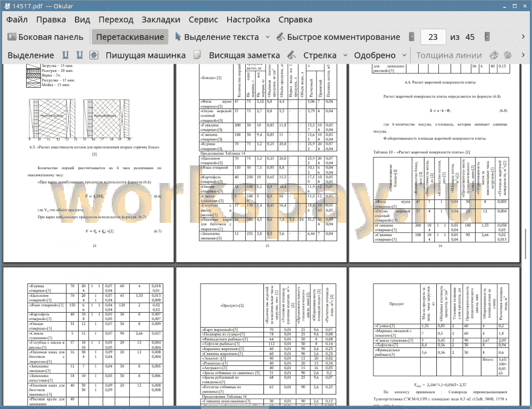Image resolution: width=532 pixels, height=409 pixels.
Task: Click the second color palette icon
Action: [x=508, y=55]
